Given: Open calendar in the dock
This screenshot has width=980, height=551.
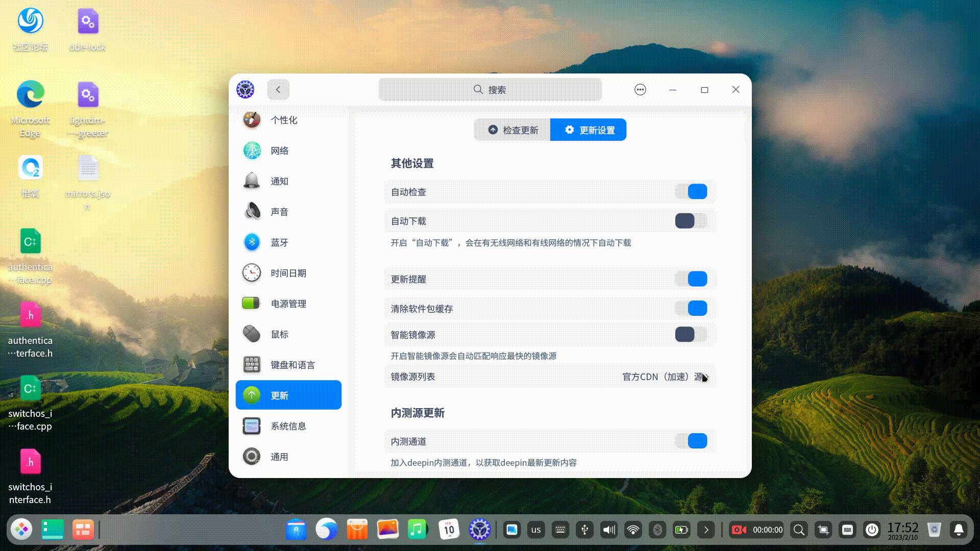Looking at the screenshot, I should (449, 530).
